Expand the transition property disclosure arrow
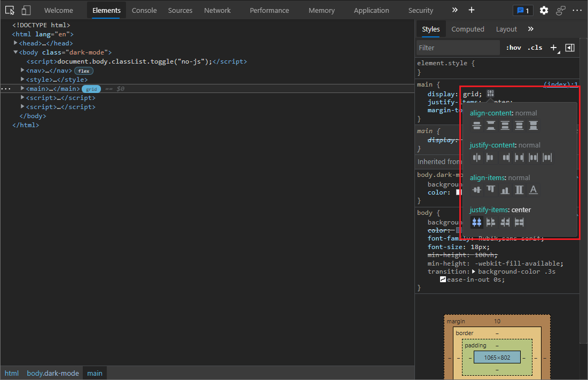The width and height of the screenshot is (588, 380). coord(474,271)
